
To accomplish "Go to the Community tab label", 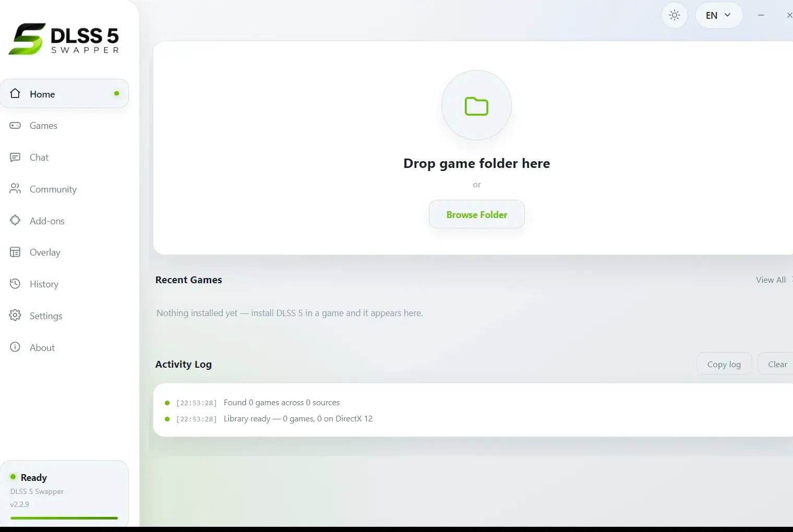I will click(53, 189).
